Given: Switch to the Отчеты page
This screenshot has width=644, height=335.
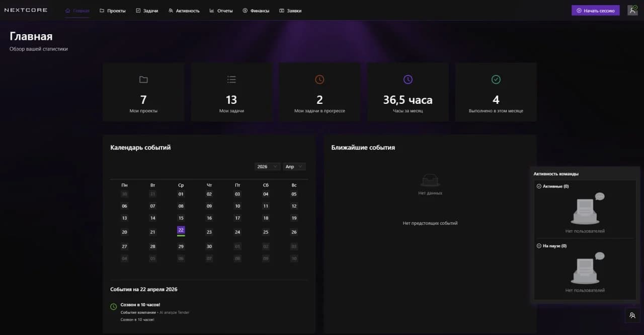Looking at the screenshot, I should tap(221, 11).
